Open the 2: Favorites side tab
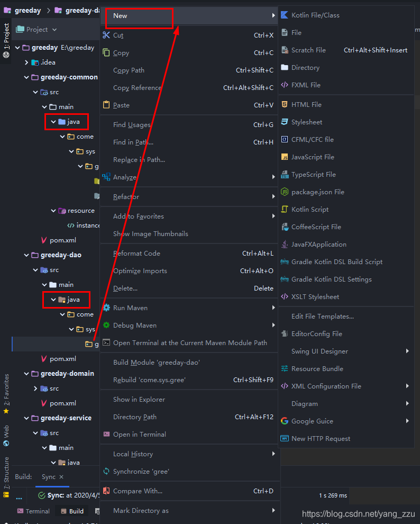This screenshot has height=524, width=420. (x=6, y=394)
